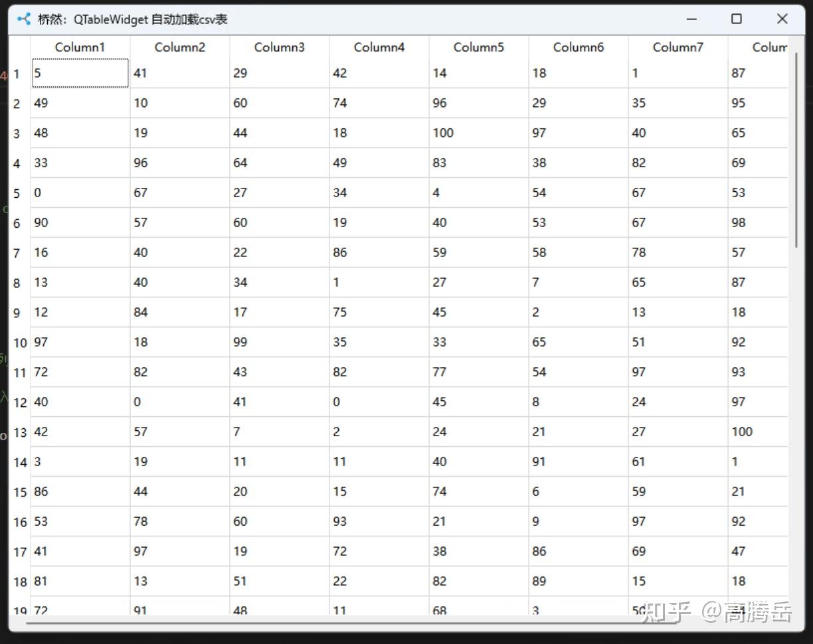Select the Column7 header
This screenshot has height=644, width=813.
(x=677, y=47)
